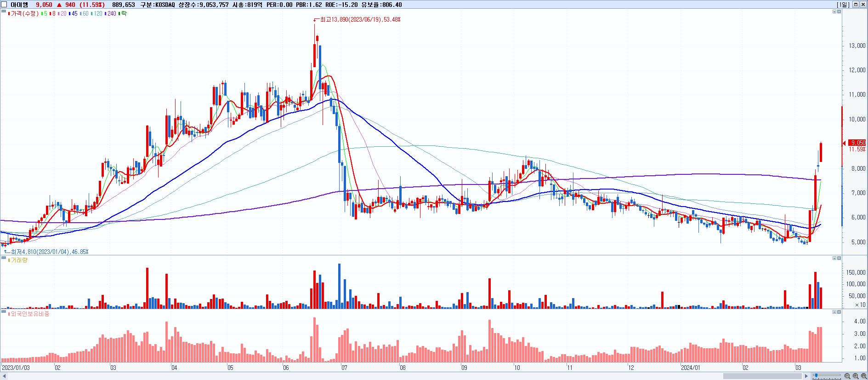
Task: Click the 거래량 volume indicator label
Action: pos(18,260)
